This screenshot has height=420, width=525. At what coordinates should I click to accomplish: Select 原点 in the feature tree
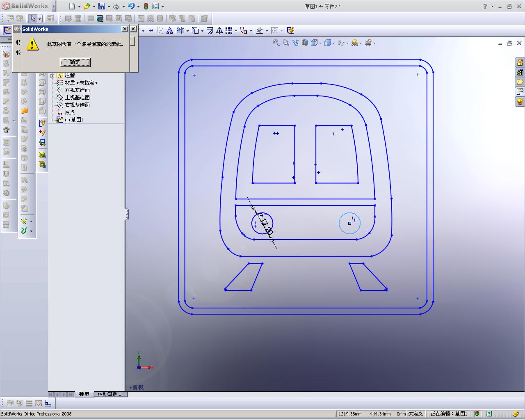[70, 112]
